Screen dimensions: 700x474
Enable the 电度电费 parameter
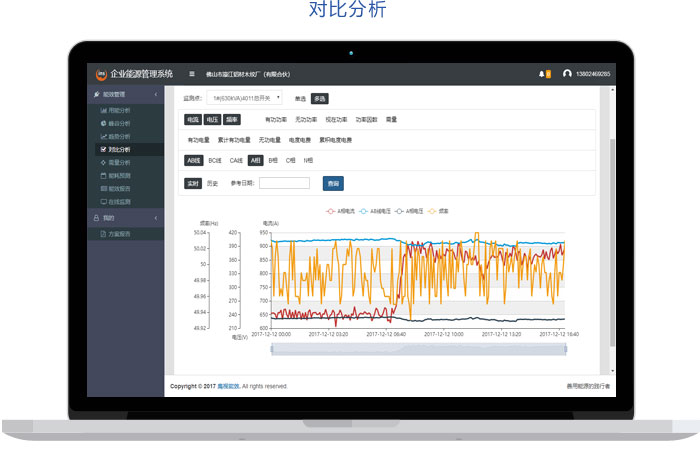pyautogui.click(x=300, y=140)
